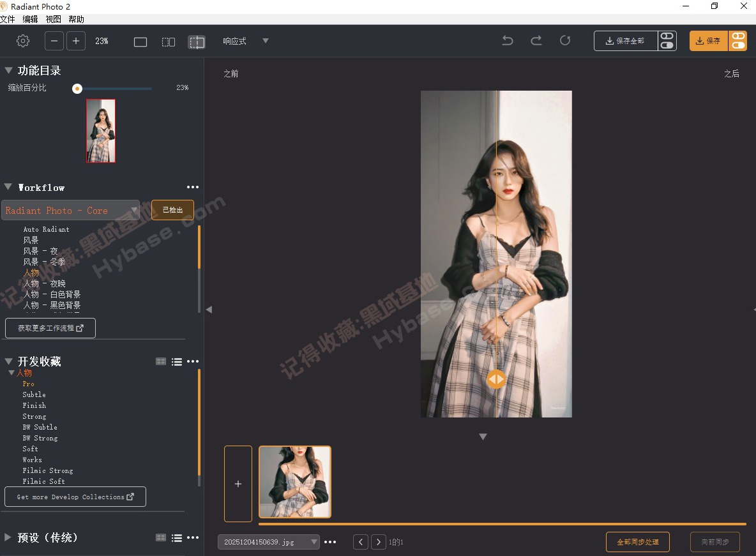This screenshot has width=756, height=556.
Task: Open the 帮助 menu
Action: [x=76, y=19]
